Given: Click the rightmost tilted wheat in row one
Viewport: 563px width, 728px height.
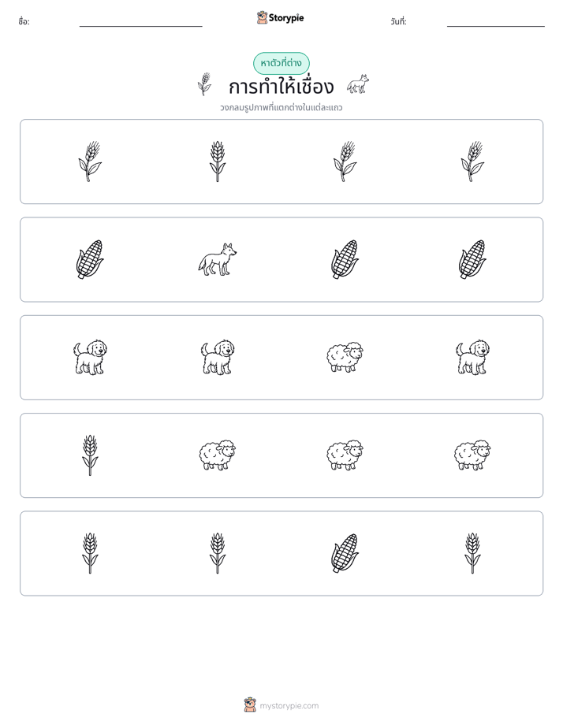Looking at the screenshot, I should (x=472, y=161).
